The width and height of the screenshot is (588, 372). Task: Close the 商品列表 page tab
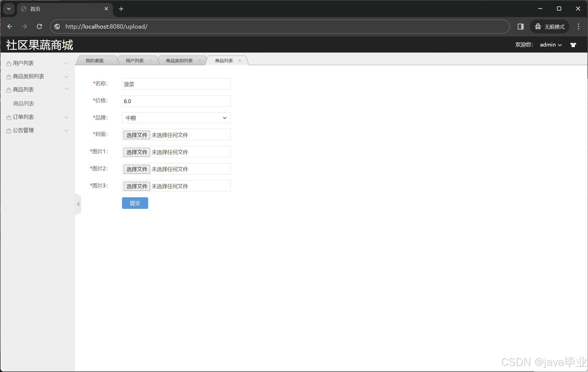tap(240, 61)
